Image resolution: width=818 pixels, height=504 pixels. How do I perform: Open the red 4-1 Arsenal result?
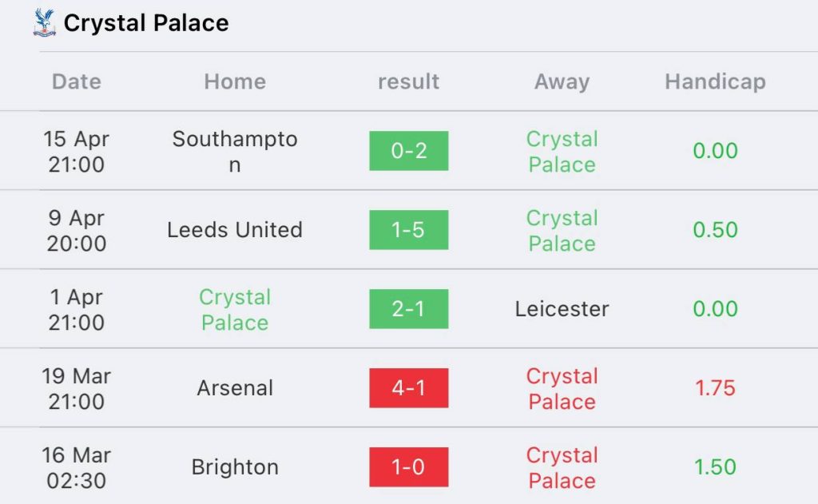pyautogui.click(x=409, y=387)
